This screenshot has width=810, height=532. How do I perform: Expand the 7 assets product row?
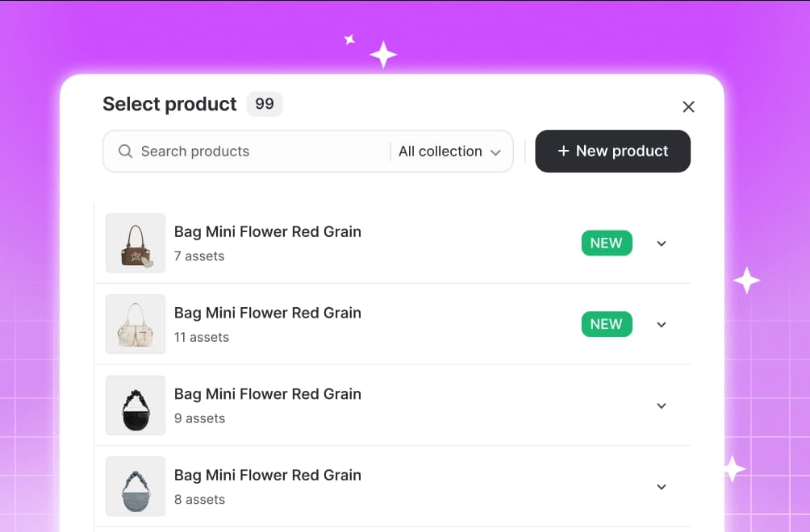point(662,243)
